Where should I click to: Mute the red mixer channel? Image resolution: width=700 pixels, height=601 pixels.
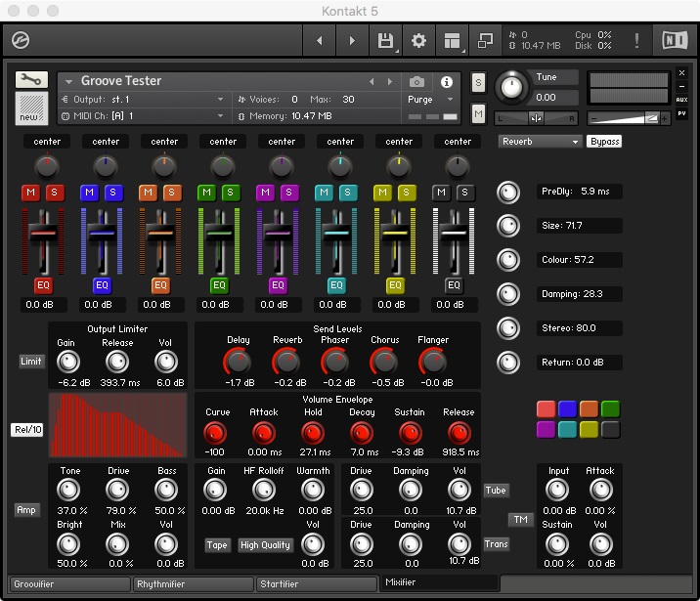pos(30,193)
